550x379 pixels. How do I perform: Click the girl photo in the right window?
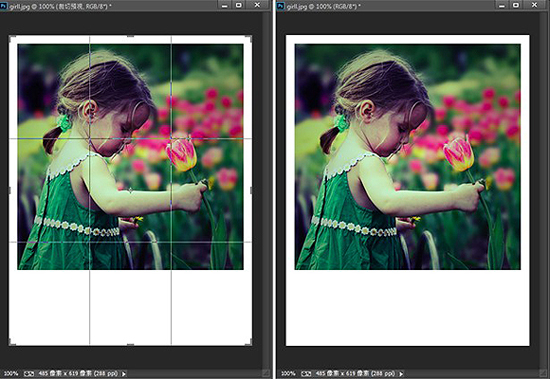point(408,157)
